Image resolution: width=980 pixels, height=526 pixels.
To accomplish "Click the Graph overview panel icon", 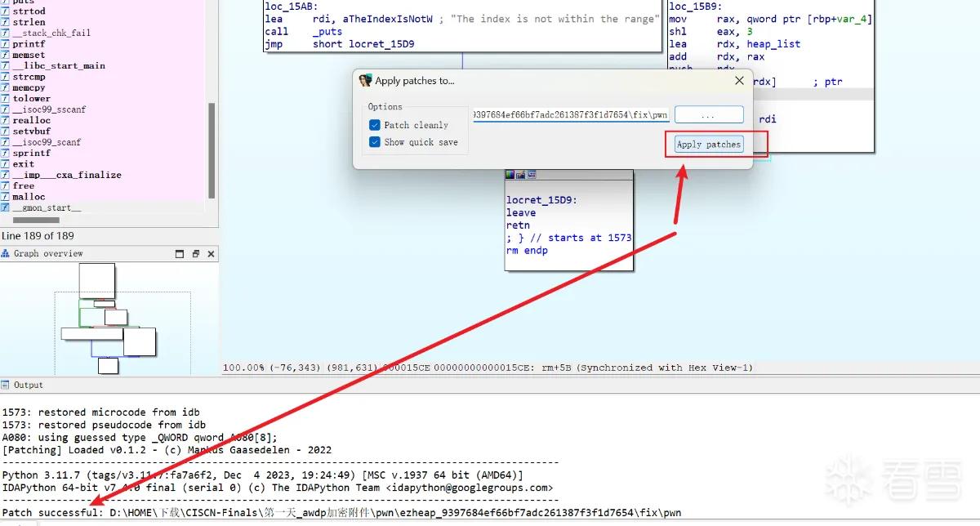I will pos(7,253).
